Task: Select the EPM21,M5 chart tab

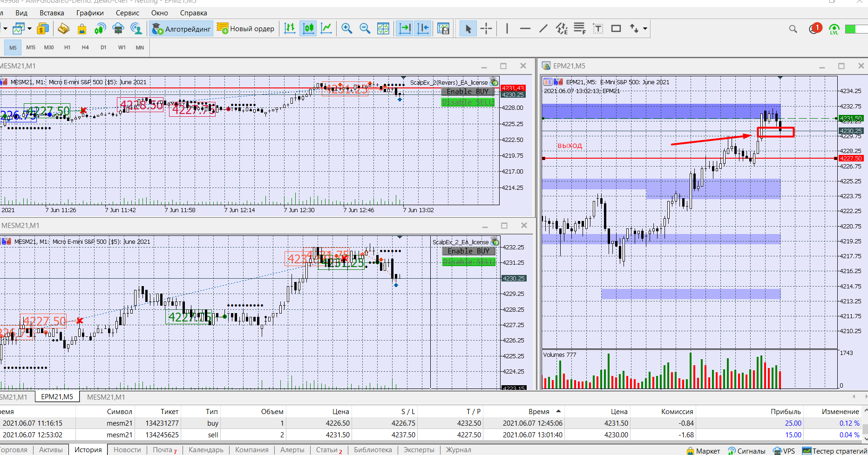Action: tap(57, 397)
